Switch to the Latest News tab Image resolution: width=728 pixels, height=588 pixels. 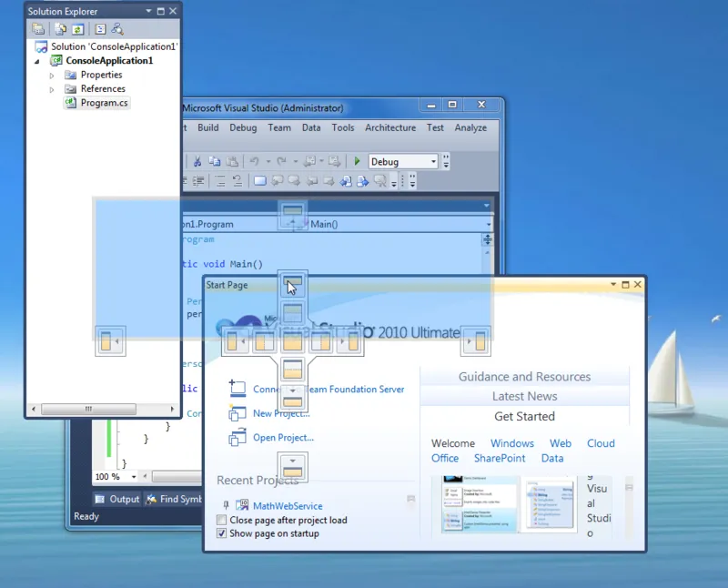[x=525, y=396]
